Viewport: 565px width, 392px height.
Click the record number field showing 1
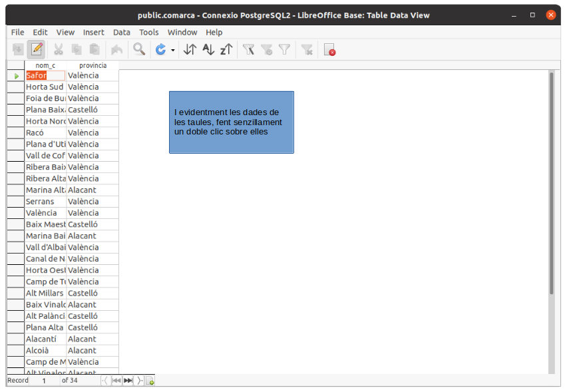point(44,381)
